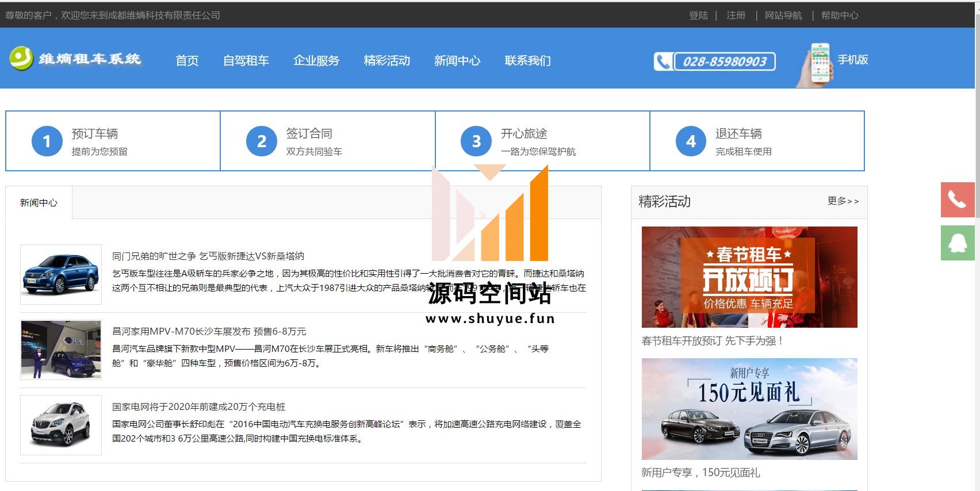Click the welcome text 尊敬的客户 in top bar
Screen dimensions: 980x491
pos(113,16)
